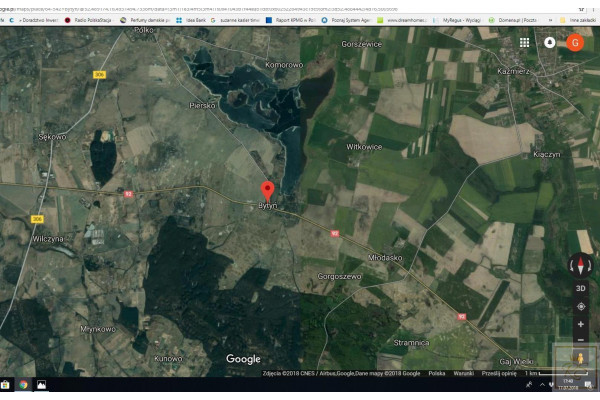Screen dimensions: 600x400
Task: Click the Piersko place label
Action: point(202,106)
